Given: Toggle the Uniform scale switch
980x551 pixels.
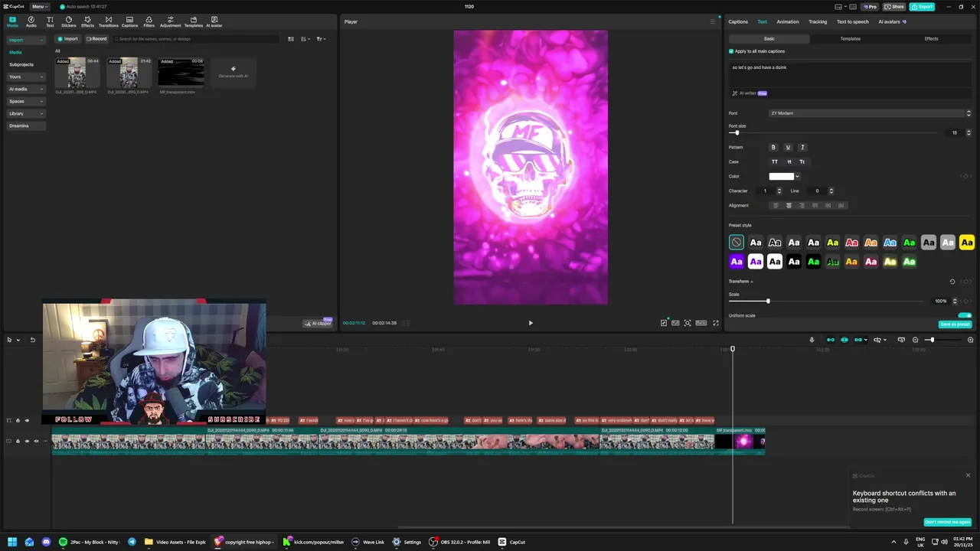Looking at the screenshot, I should [965, 315].
